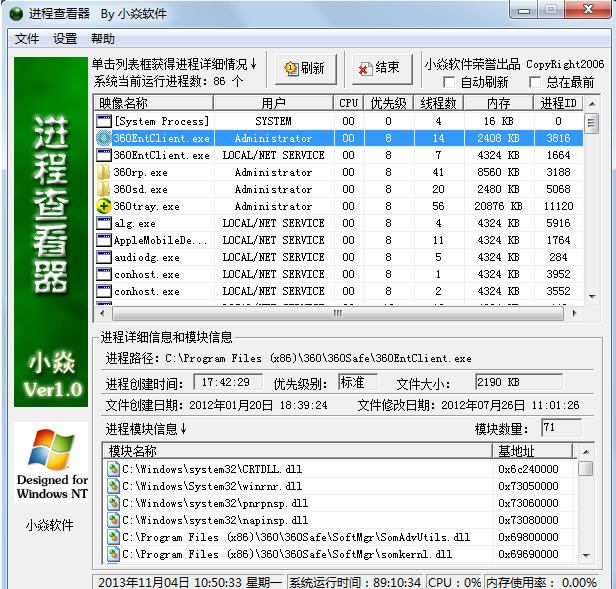Enable the 自动刷新 checkbox
The height and width of the screenshot is (589, 616).
[449, 82]
